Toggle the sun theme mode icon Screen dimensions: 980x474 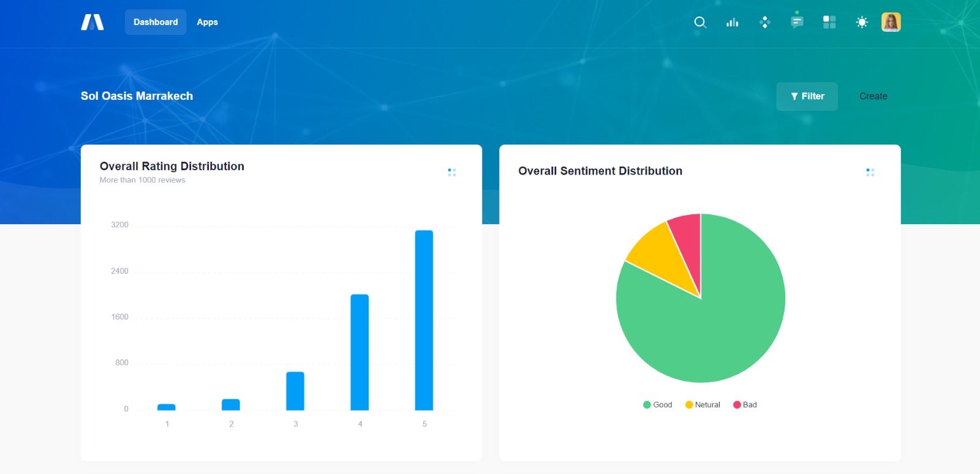pos(862,22)
